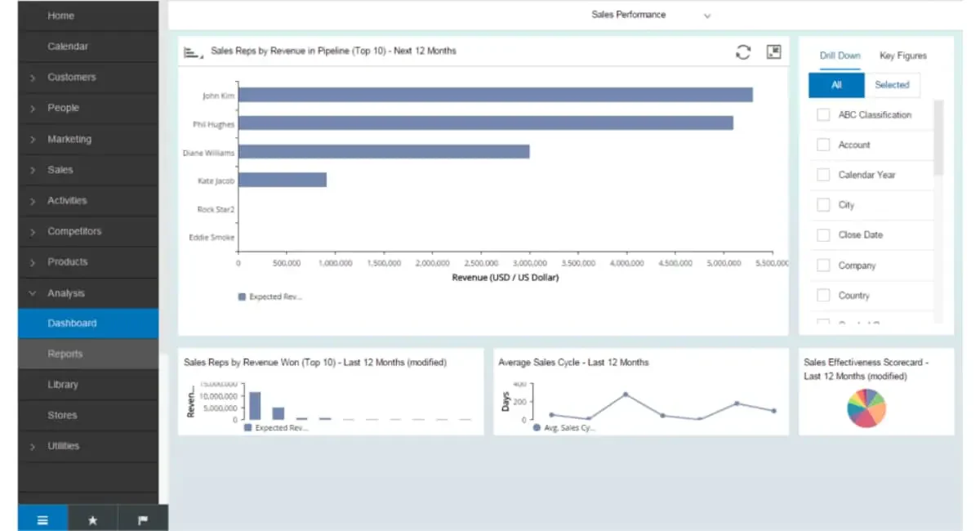
Task: Open the Revenue Won chart tile title
Action: click(315, 362)
